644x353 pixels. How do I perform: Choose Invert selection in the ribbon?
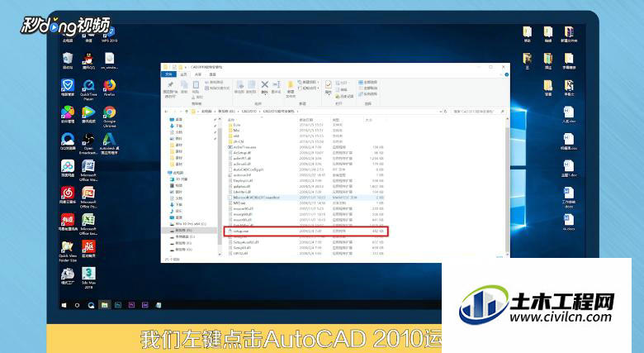click(368, 93)
